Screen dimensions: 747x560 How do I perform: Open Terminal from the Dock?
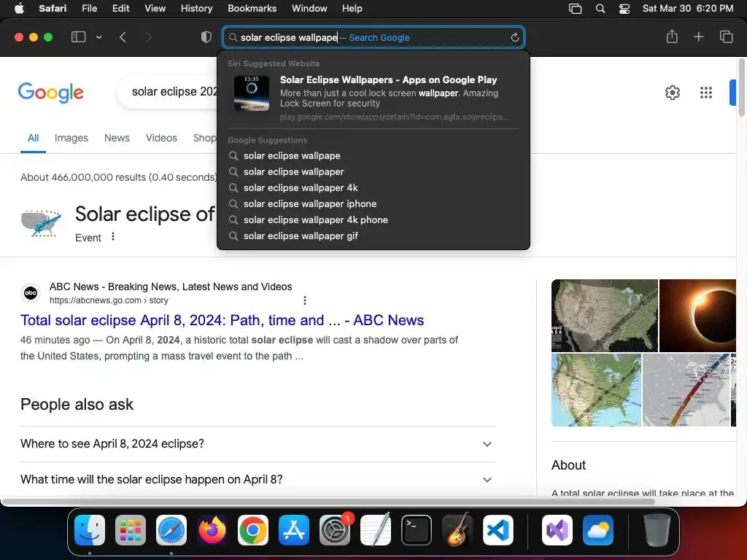click(417, 530)
